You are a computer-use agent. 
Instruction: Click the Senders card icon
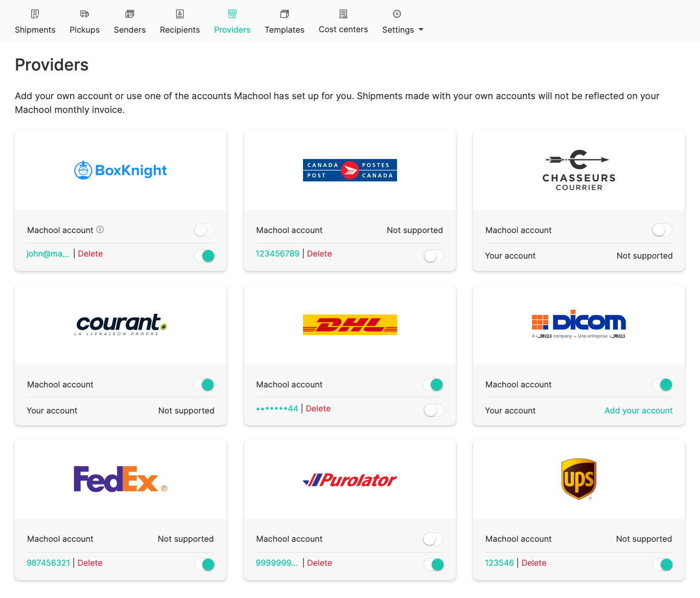[x=130, y=14]
